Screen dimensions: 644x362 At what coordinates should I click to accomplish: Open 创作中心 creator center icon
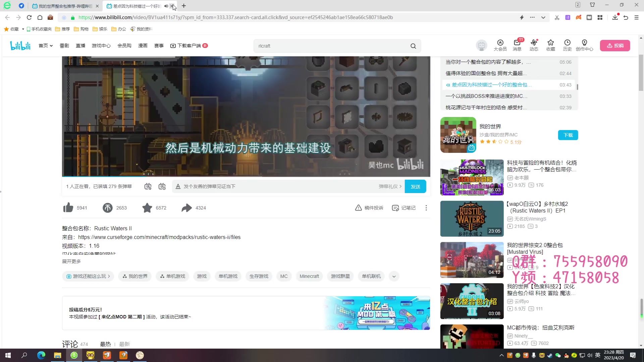pyautogui.click(x=584, y=45)
